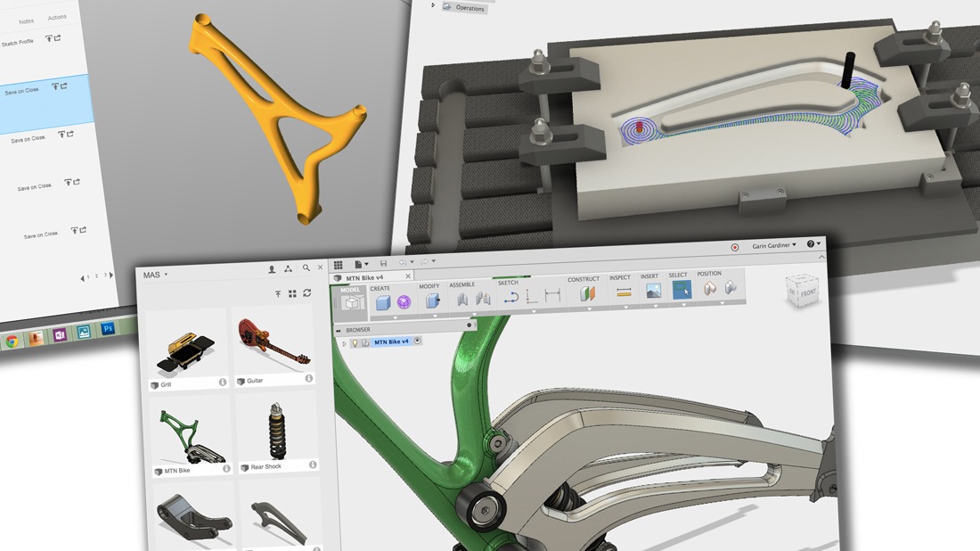Image resolution: width=980 pixels, height=551 pixels.
Task: Click the Construct plane icon
Action: click(586, 293)
